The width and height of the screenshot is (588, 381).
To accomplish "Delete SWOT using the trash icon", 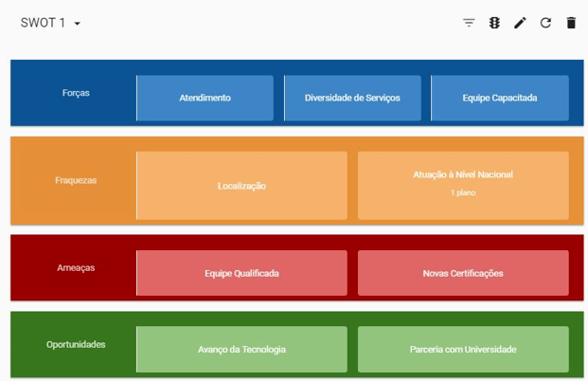I will click(x=571, y=23).
